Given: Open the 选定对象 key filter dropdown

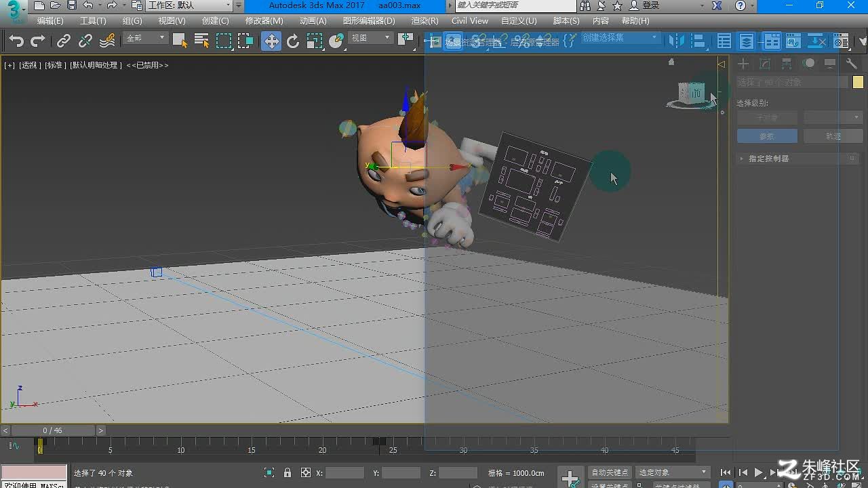Looking at the screenshot, I should (673, 472).
